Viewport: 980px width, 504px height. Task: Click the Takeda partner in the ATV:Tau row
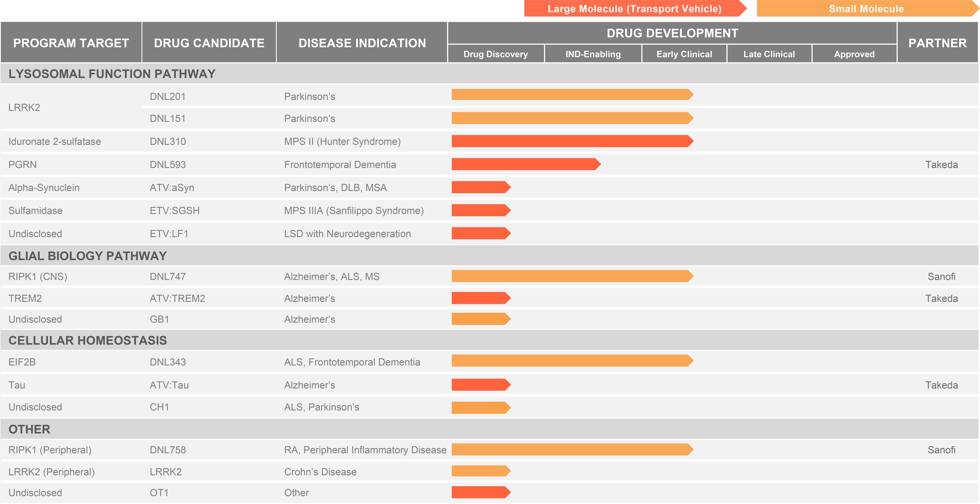click(x=941, y=385)
